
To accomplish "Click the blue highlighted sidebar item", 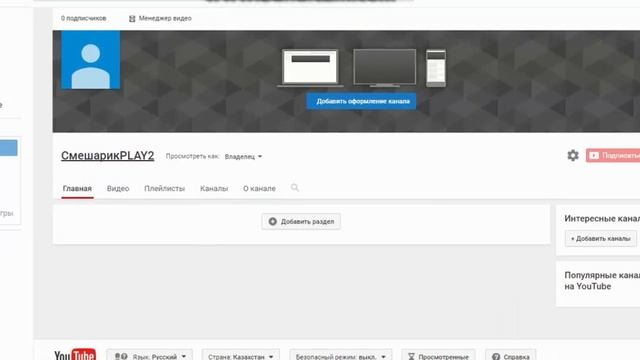I will pyautogui.click(x=9, y=148).
